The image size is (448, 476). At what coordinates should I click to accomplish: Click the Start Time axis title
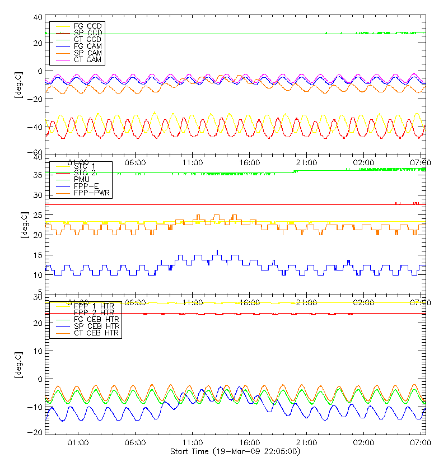[235, 451]
